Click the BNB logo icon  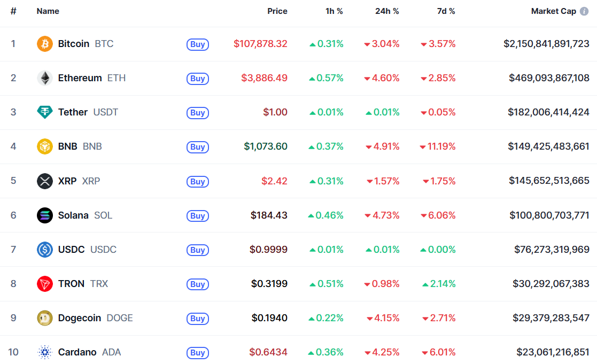45,146
